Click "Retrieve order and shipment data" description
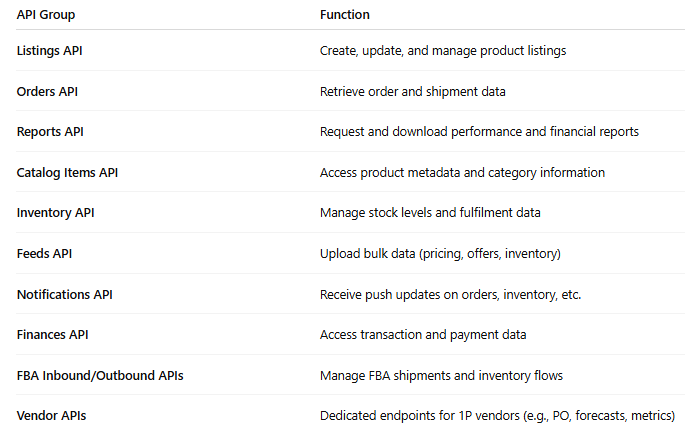Screen dimensions: 685x439 [x=412, y=91]
